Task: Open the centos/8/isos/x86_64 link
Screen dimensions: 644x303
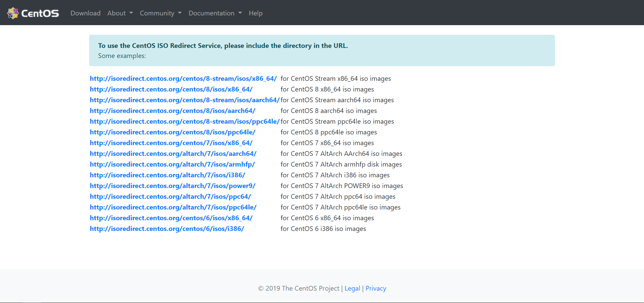Action: [171, 89]
